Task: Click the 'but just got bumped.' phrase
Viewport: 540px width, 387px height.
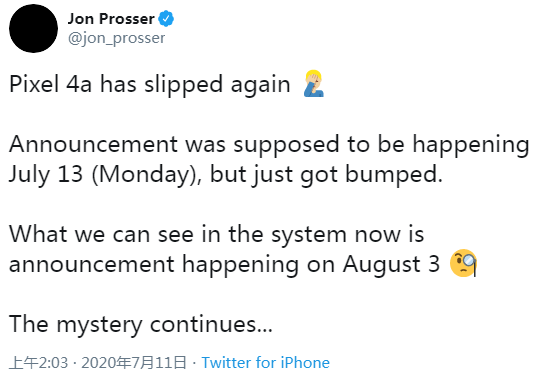Action: coord(326,174)
